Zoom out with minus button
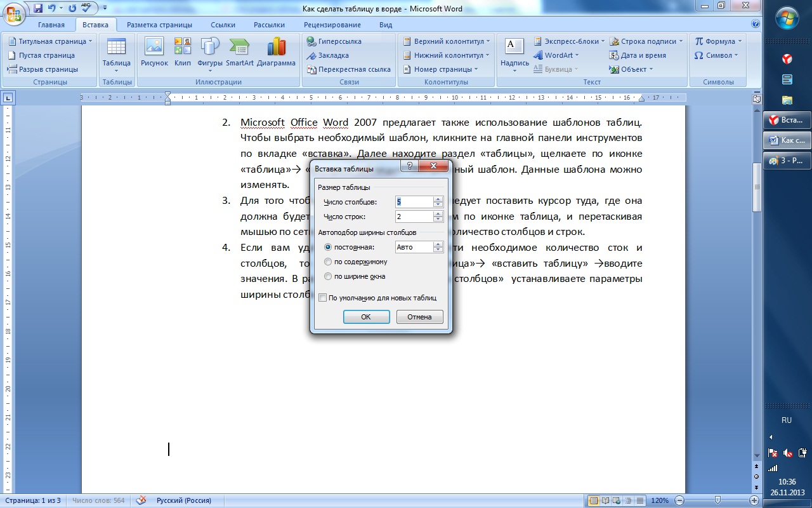The height and width of the screenshot is (508, 812). 679,500
